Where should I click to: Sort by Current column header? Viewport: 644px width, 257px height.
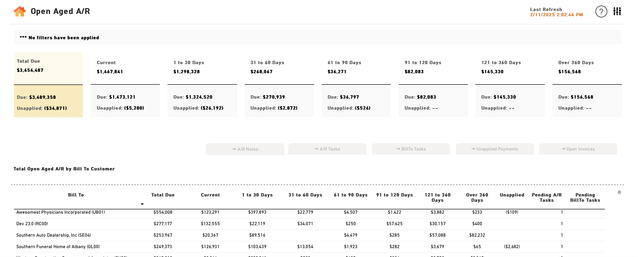click(210, 195)
